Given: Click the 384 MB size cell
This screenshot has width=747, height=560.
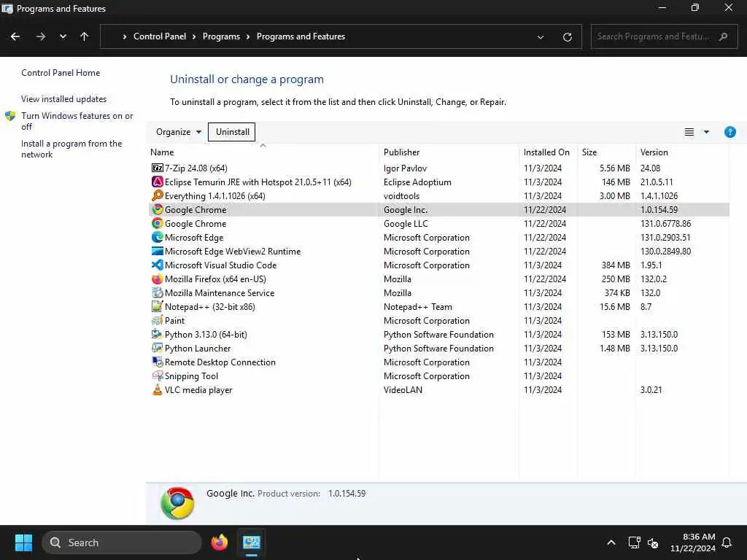Looking at the screenshot, I should [616, 265].
